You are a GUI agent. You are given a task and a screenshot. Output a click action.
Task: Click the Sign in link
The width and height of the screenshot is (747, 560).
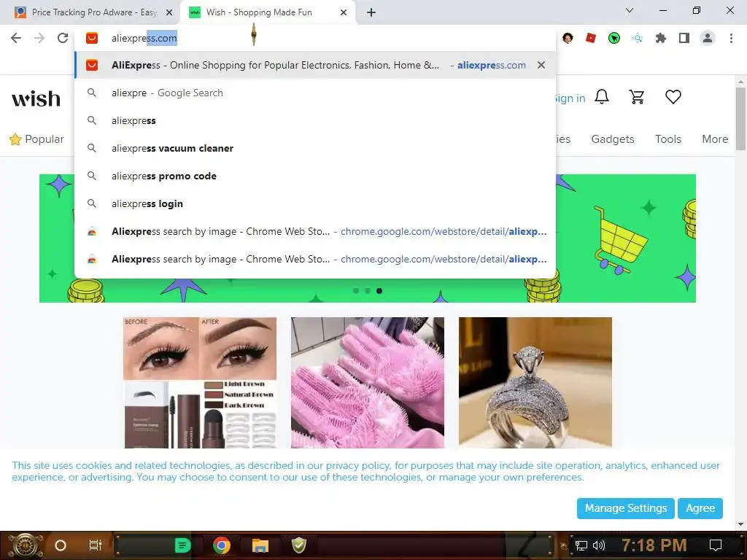(x=570, y=98)
